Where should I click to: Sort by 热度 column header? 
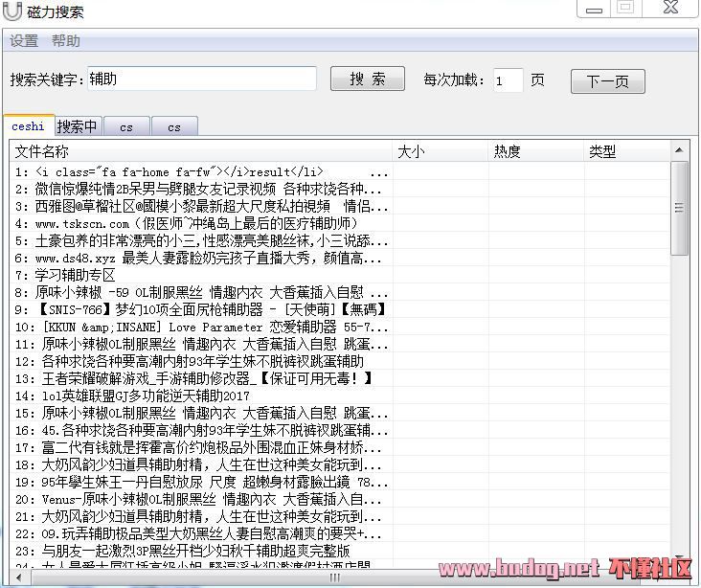point(536,151)
